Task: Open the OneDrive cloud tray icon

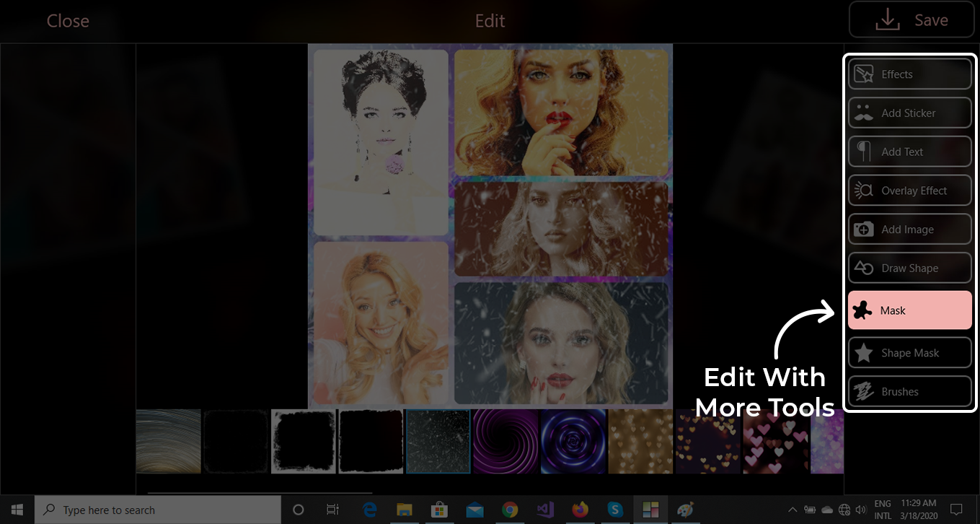Action: (827, 510)
